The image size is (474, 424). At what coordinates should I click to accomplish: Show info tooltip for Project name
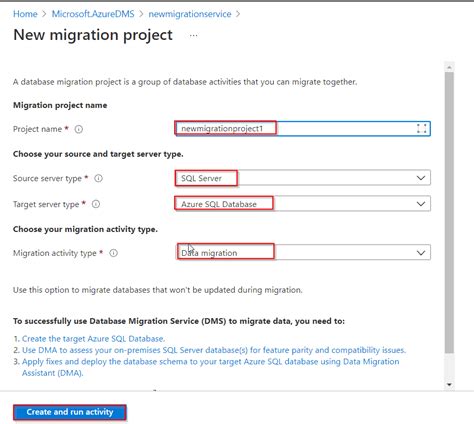[x=79, y=129]
